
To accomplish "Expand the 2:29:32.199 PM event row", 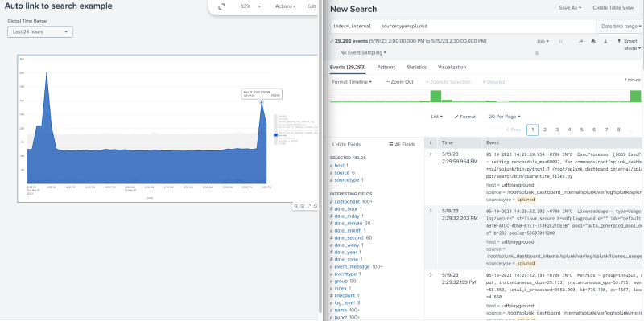I will tap(431, 275).
